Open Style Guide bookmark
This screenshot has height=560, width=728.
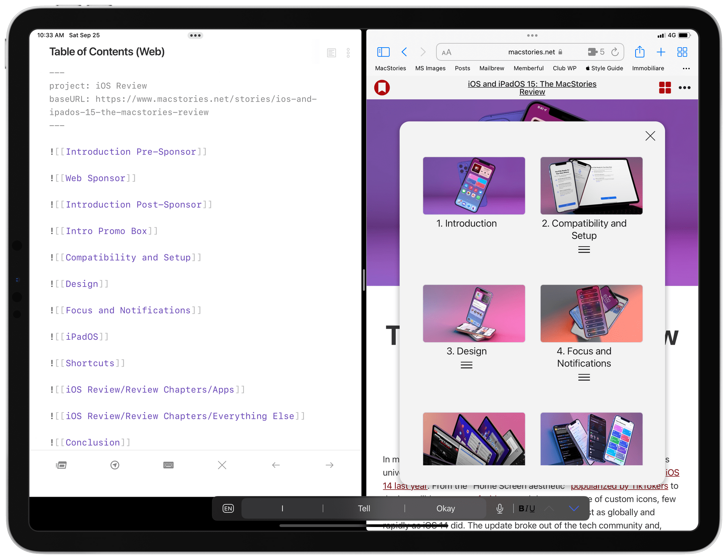pyautogui.click(x=604, y=68)
